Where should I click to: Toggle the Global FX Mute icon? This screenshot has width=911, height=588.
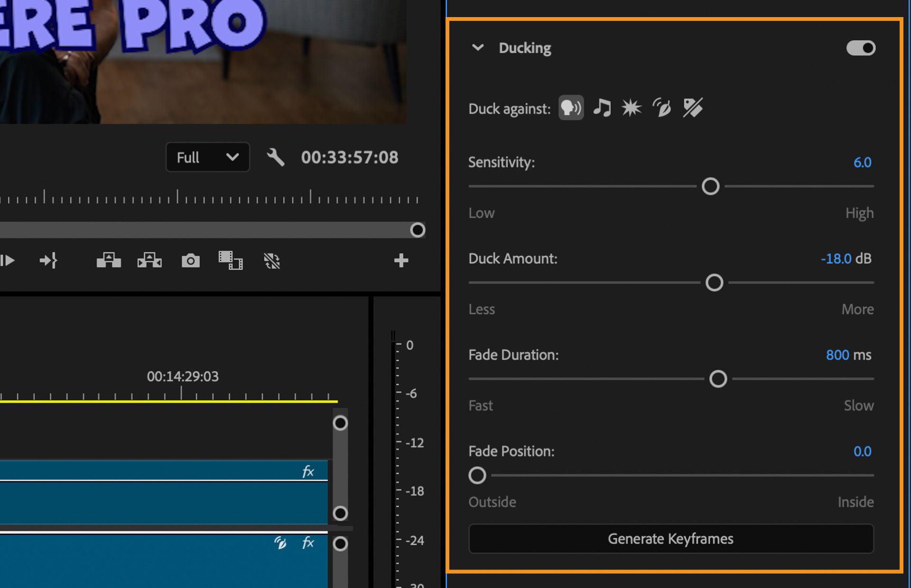271,261
